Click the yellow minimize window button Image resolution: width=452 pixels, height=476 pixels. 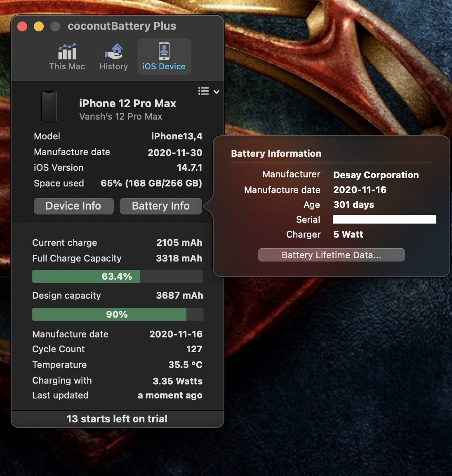click(x=39, y=26)
